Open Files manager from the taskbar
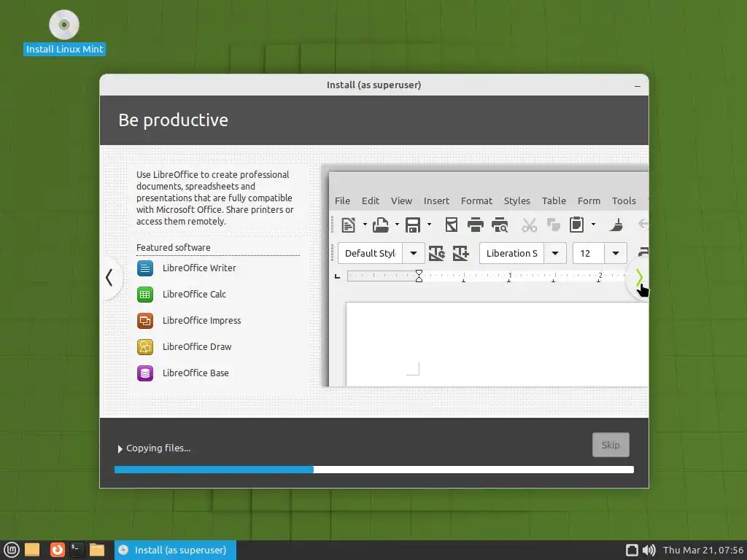 tap(97, 550)
